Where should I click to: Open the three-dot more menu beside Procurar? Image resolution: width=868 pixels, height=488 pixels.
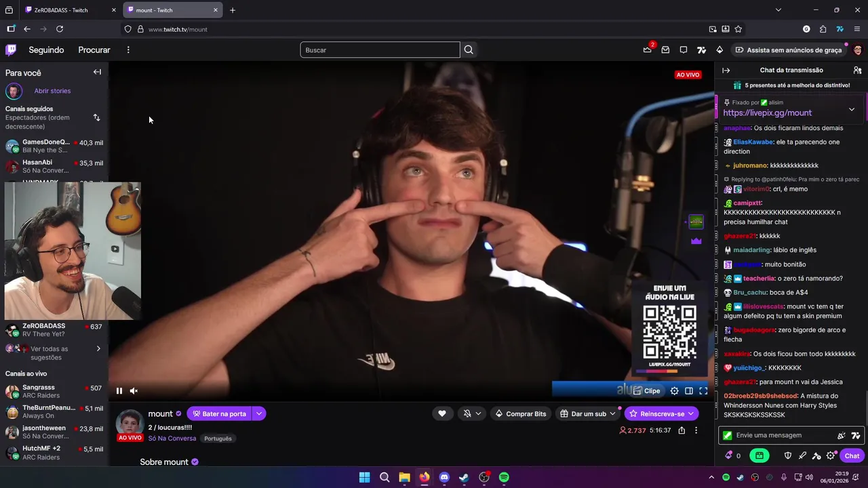(x=128, y=49)
